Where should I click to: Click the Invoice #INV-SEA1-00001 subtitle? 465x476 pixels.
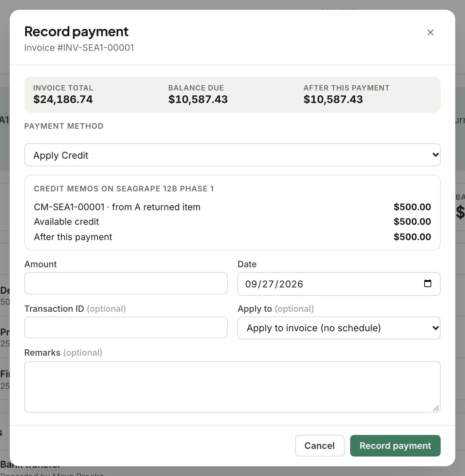click(79, 48)
